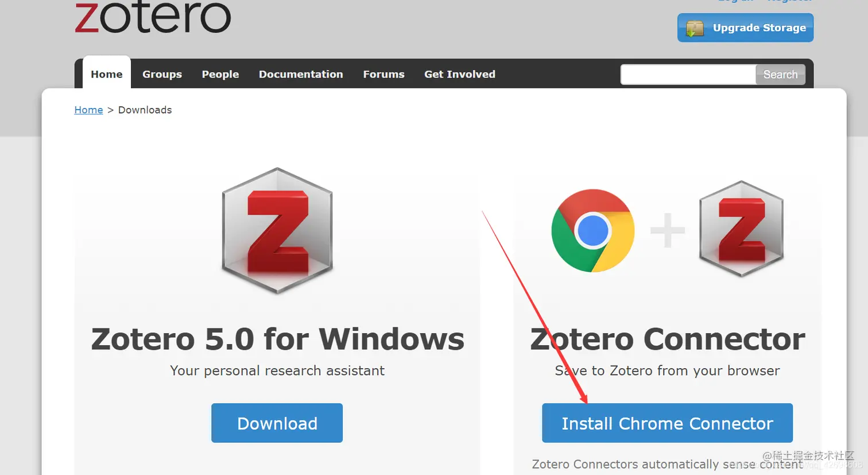This screenshot has width=868, height=475.
Task: Go to the People section
Action: (220, 74)
